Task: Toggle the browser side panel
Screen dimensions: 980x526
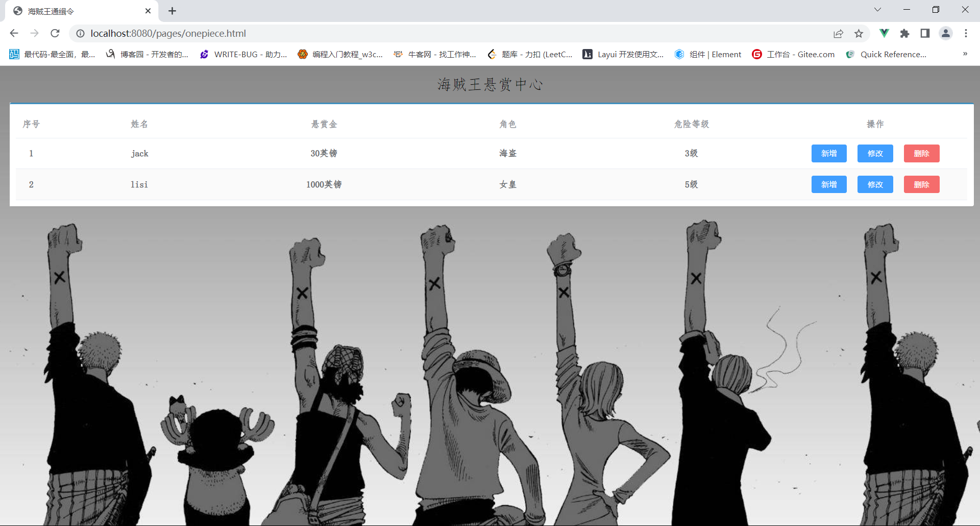Action: pyautogui.click(x=925, y=33)
